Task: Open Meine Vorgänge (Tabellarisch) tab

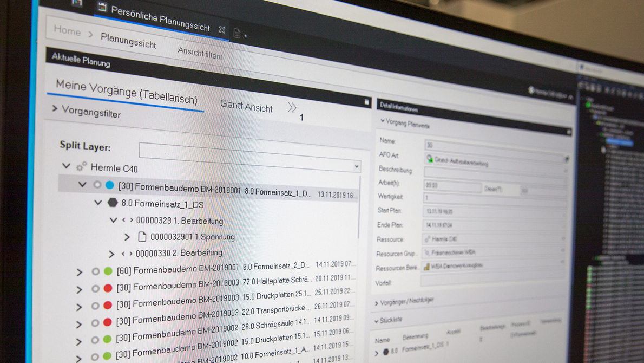Action: tap(126, 92)
